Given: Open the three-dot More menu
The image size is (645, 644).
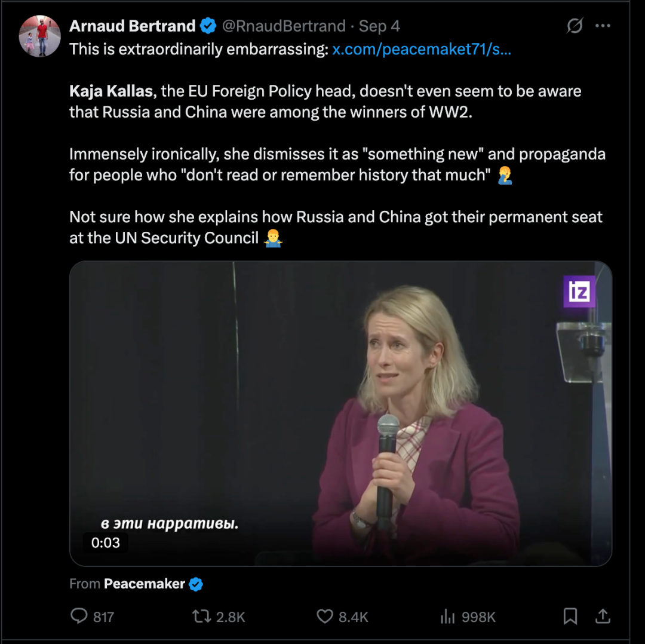Looking at the screenshot, I should point(603,26).
